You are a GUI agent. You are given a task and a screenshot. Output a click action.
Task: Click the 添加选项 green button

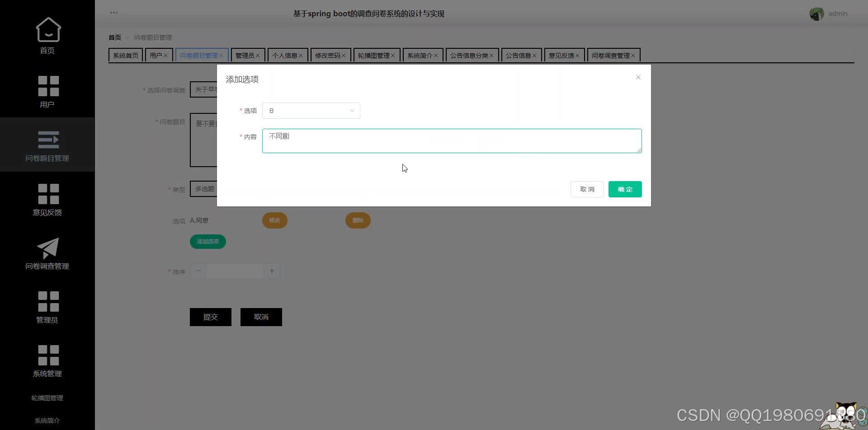208,241
